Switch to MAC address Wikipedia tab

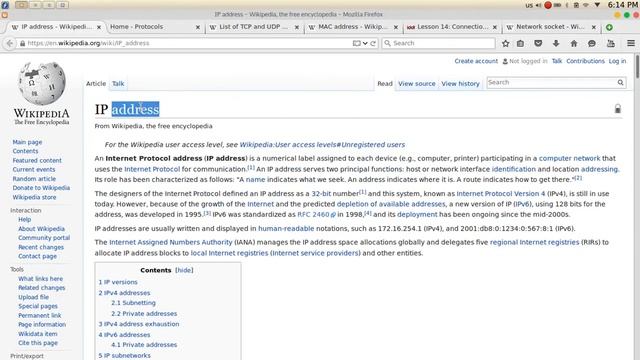coord(353,27)
